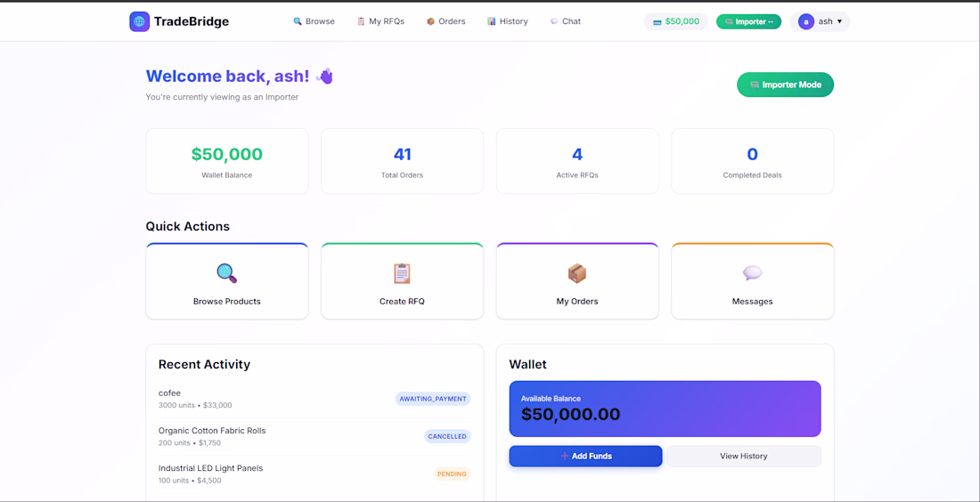
Task: Click the clipboard icon beside My RFQs
Action: (361, 21)
